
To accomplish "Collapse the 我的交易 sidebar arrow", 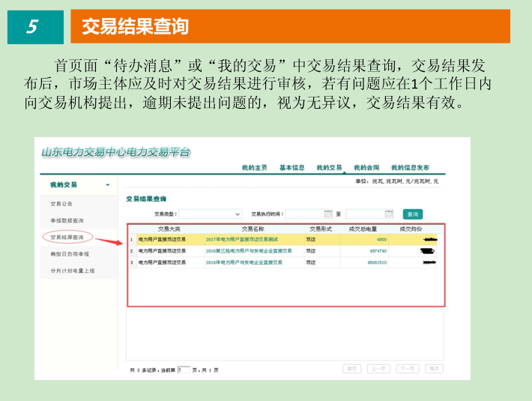I will (x=107, y=184).
